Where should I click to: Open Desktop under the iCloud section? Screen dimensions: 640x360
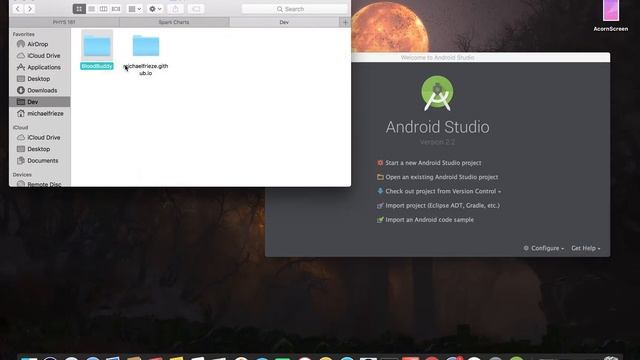38,149
